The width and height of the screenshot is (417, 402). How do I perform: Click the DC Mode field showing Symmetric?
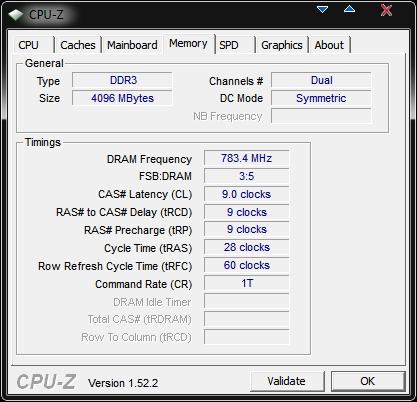(321, 98)
